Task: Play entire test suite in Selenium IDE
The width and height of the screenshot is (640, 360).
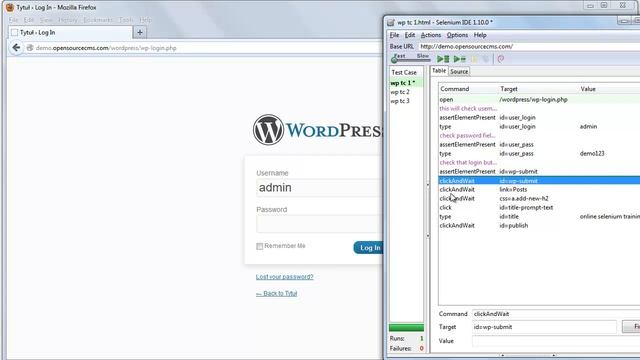Action: point(443,59)
